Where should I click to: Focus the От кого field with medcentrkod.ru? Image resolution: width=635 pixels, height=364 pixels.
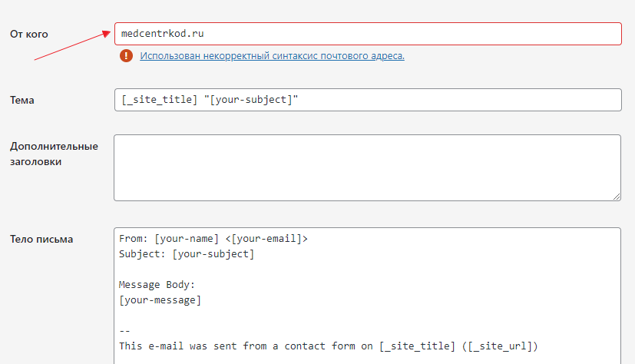(x=367, y=34)
